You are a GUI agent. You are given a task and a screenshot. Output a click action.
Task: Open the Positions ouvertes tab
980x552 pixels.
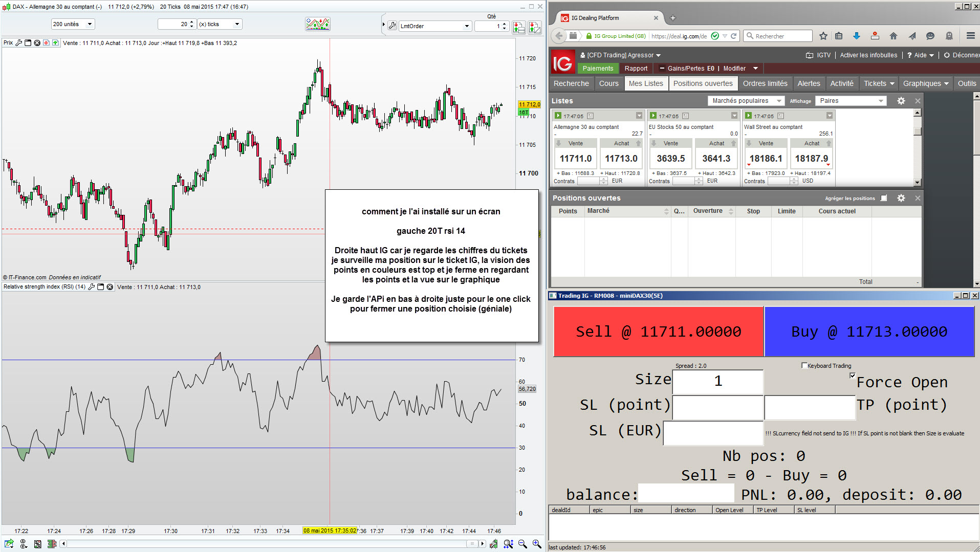click(703, 83)
